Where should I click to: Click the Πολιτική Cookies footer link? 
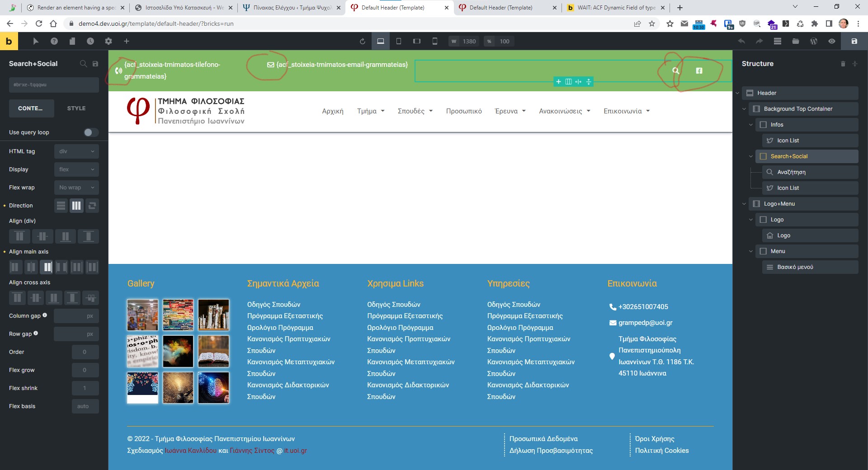pyautogui.click(x=662, y=451)
